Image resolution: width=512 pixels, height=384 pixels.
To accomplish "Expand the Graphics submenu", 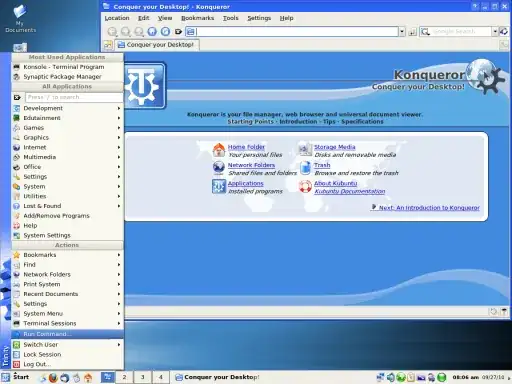I will [67, 138].
